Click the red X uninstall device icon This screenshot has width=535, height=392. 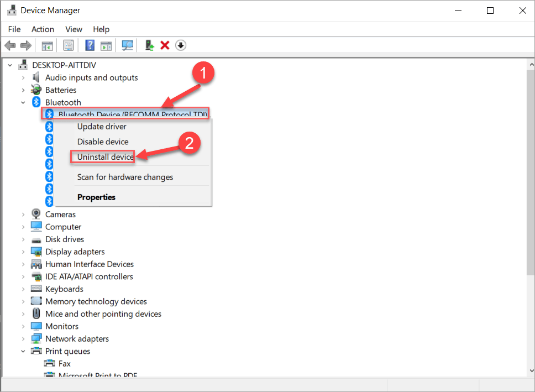click(x=165, y=45)
